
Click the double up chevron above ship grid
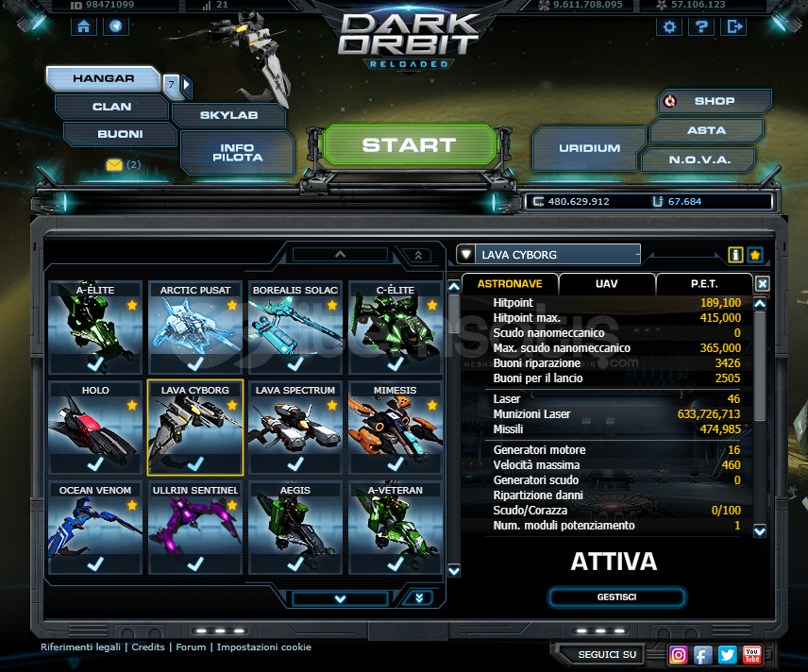click(x=418, y=255)
